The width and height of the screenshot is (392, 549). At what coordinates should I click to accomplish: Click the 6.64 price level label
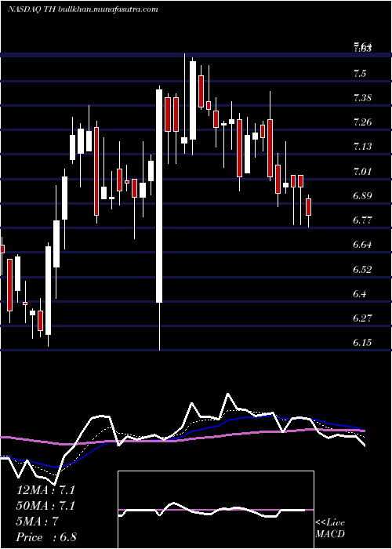362,245
